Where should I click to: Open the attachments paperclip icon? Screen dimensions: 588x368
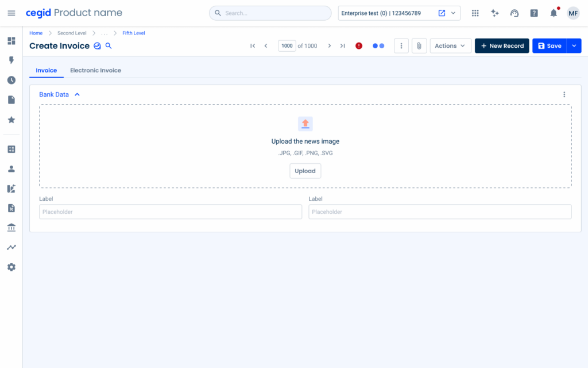click(419, 45)
